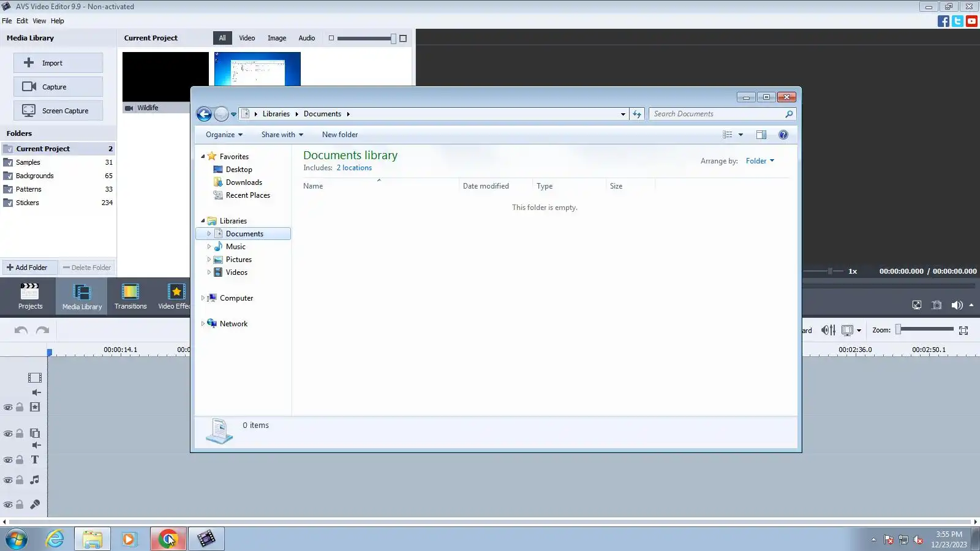Show the preview pane in Explorer
The image size is (980, 551).
click(x=761, y=135)
